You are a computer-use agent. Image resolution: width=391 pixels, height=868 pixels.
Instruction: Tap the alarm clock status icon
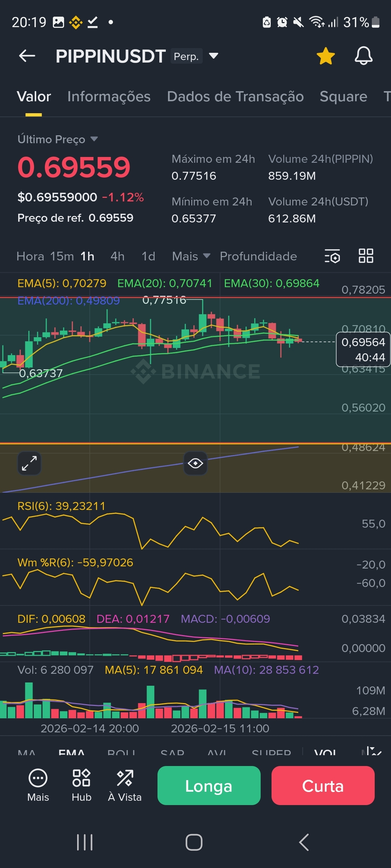point(282,22)
